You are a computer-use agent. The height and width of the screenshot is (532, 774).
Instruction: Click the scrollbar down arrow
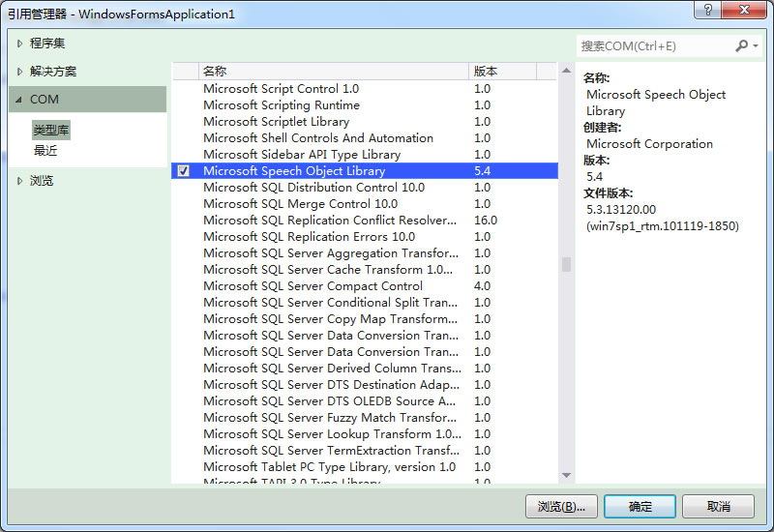pyautogui.click(x=566, y=475)
